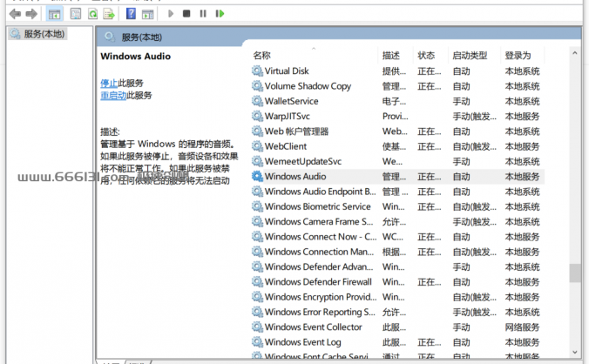
Task: Stop service using the square stop button
Action: (x=186, y=14)
